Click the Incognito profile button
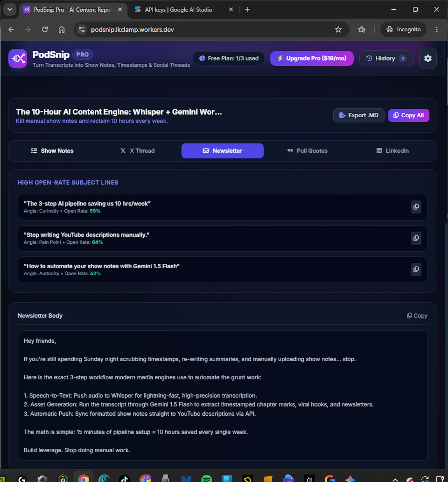This screenshot has height=482, width=448. tap(403, 29)
